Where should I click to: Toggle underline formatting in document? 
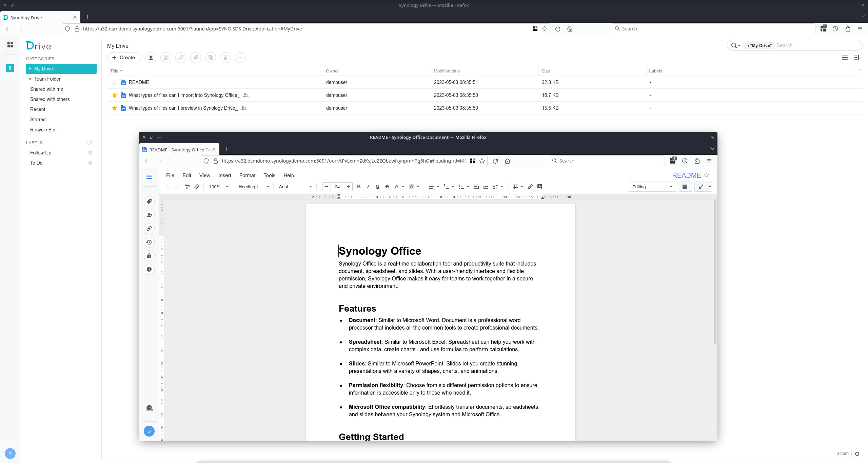click(x=378, y=187)
